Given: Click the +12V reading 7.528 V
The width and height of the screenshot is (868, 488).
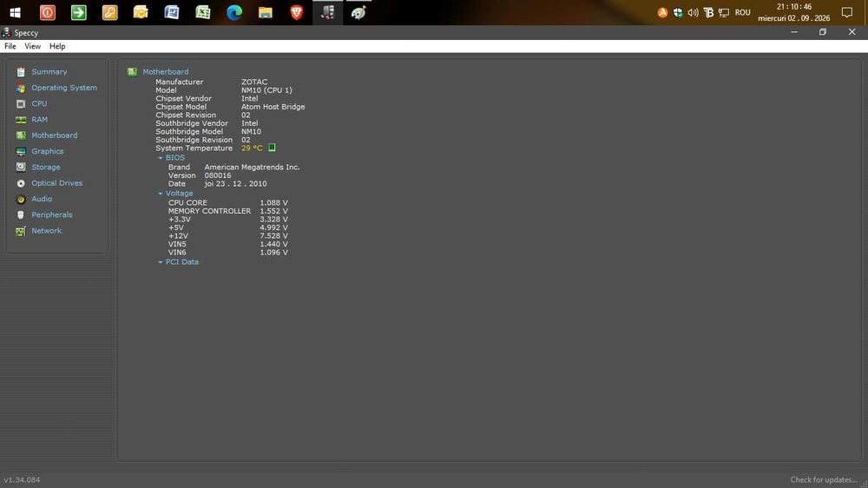Looking at the screenshot, I should [x=273, y=236].
